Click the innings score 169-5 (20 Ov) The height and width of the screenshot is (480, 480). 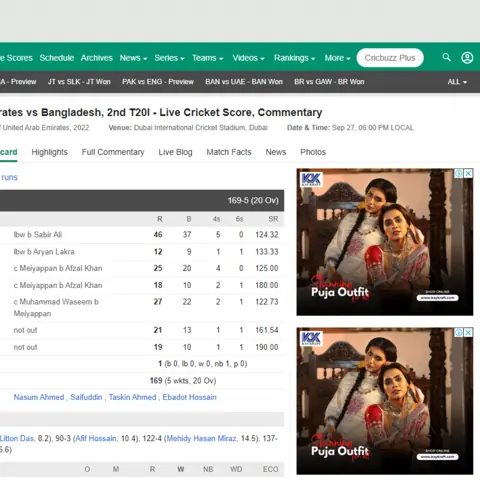(x=253, y=200)
